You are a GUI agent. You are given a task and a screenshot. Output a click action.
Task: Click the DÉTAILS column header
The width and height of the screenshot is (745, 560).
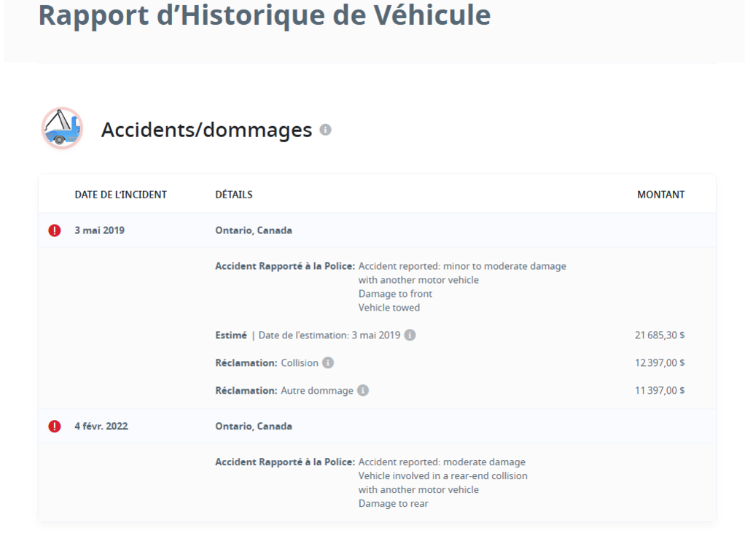[x=234, y=195]
